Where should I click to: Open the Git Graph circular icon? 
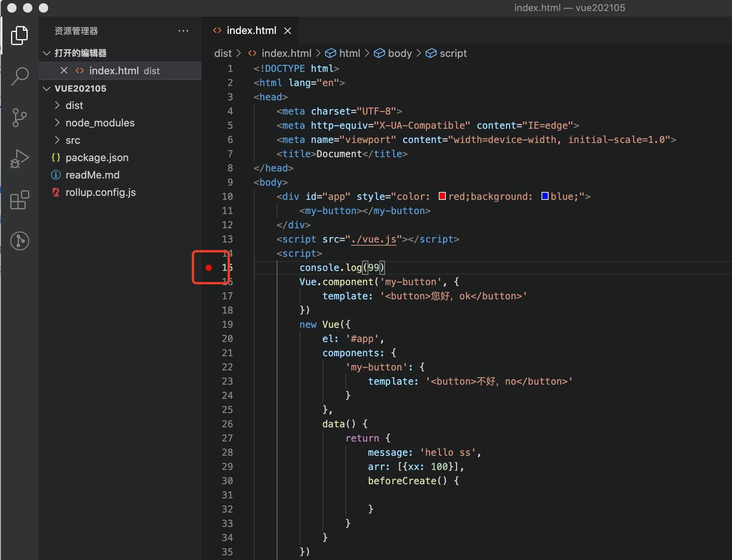(x=19, y=241)
